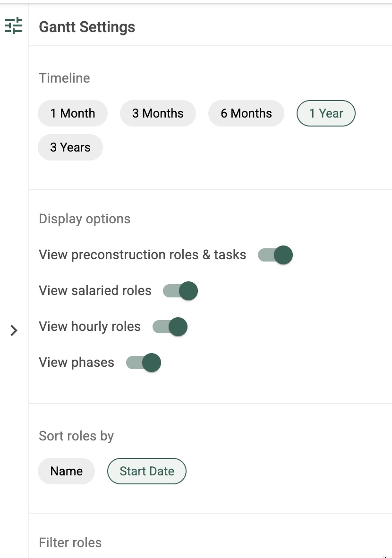Screen dimensions: 392x558
Task: Click the View phases label text
Action: (x=77, y=362)
